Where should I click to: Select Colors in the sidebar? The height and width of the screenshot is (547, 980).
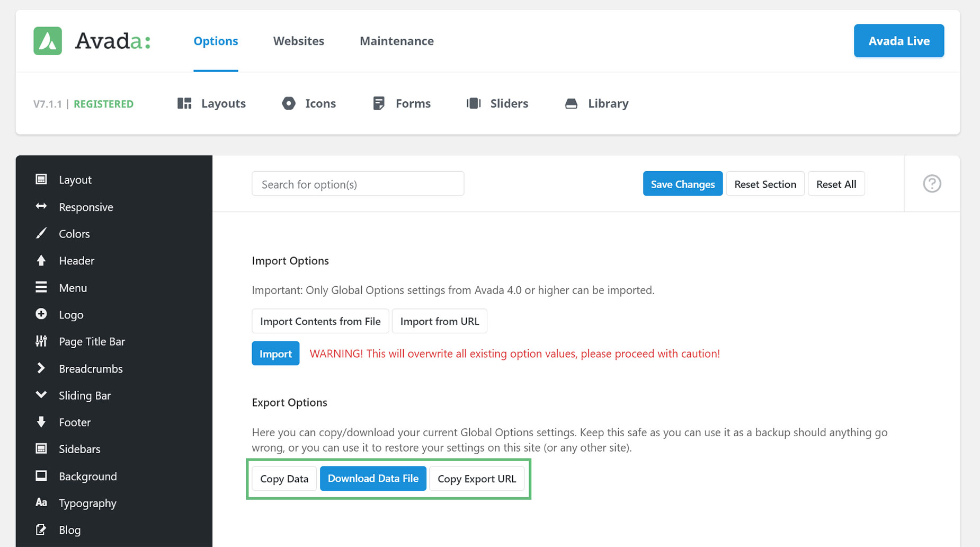point(74,234)
